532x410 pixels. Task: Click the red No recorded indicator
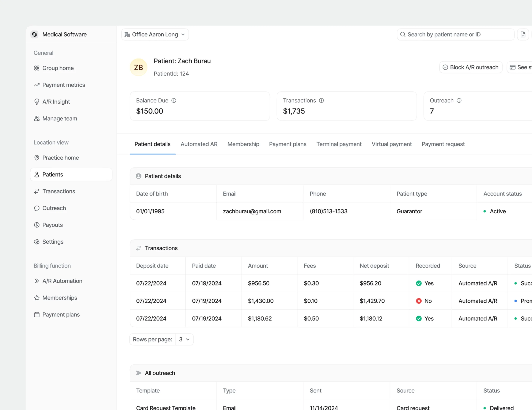pos(419,301)
